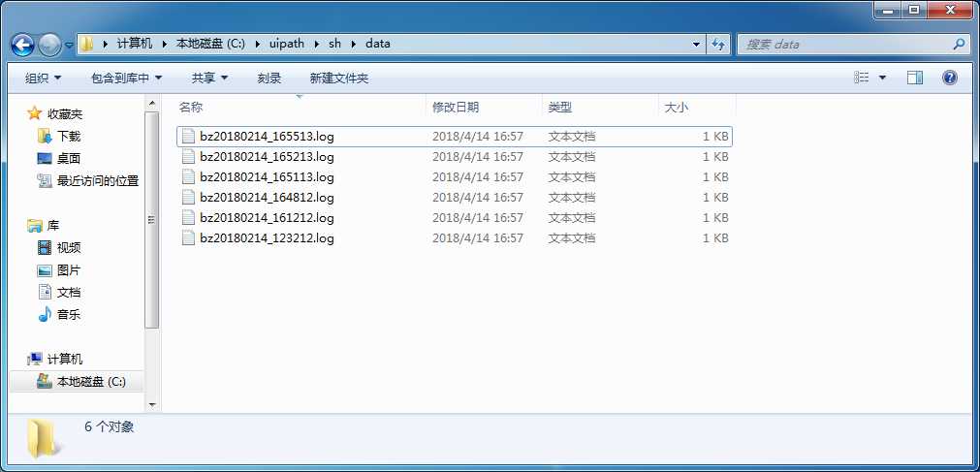Click the file icon of bz20180214_165213.log
This screenshot has height=472, width=980.
(188, 157)
